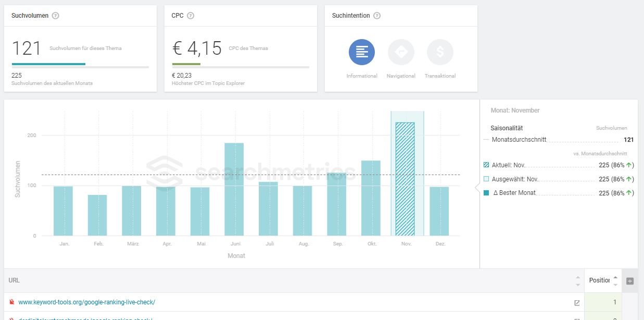The width and height of the screenshot is (644, 320).
Task: Click the 225 current month volume text
Action: click(x=17, y=76)
